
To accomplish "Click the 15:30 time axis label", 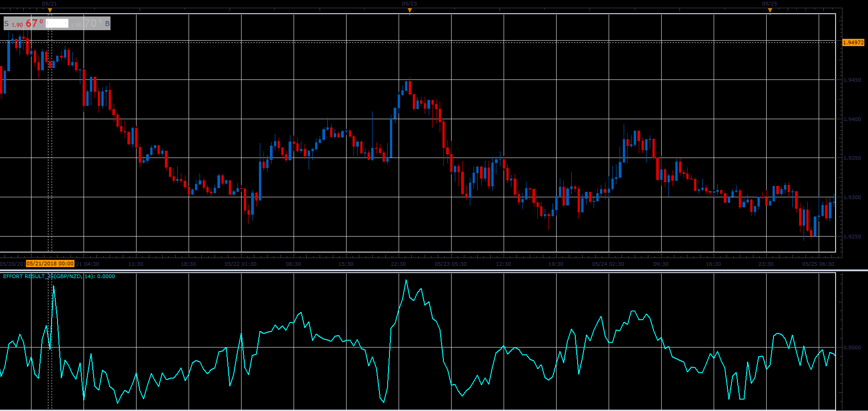I will [346, 264].
